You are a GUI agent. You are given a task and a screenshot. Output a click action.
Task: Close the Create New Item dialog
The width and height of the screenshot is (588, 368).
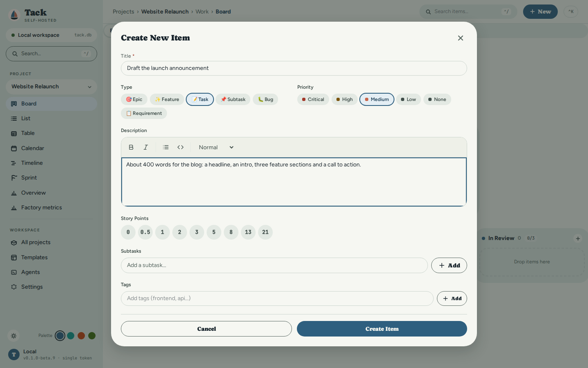click(461, 38)
